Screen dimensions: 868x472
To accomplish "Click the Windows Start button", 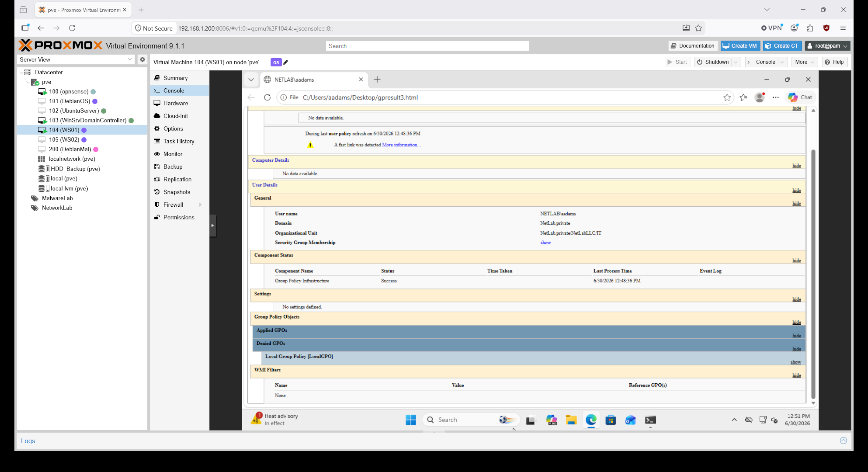I will [410, 420].
